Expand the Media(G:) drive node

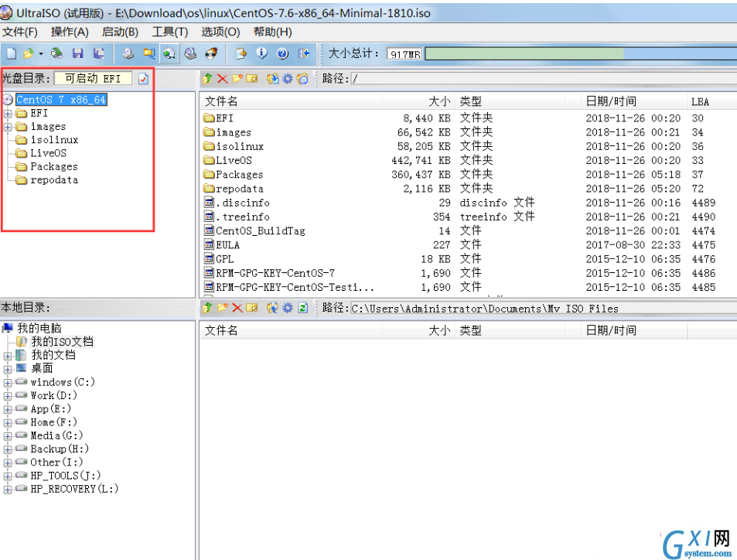(8, 436)
